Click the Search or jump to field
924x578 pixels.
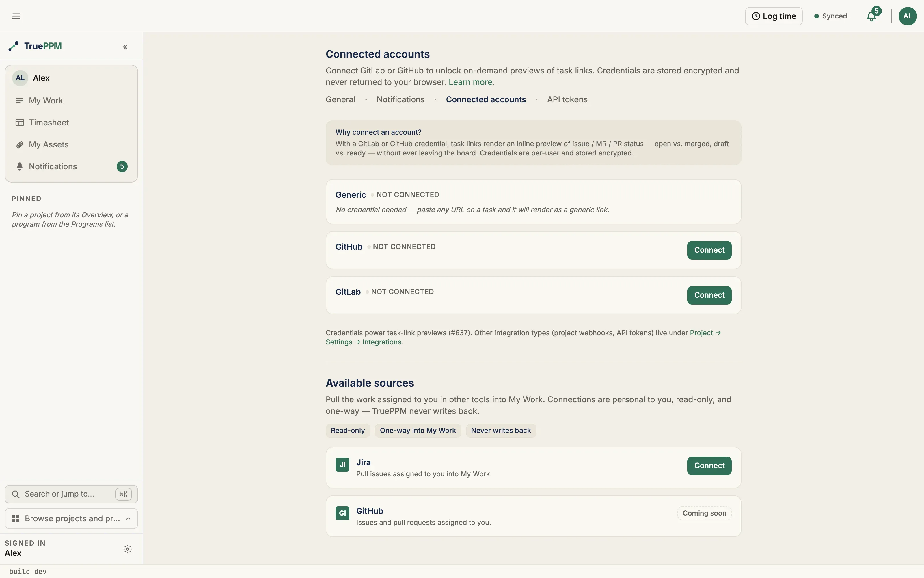[71, 494]
